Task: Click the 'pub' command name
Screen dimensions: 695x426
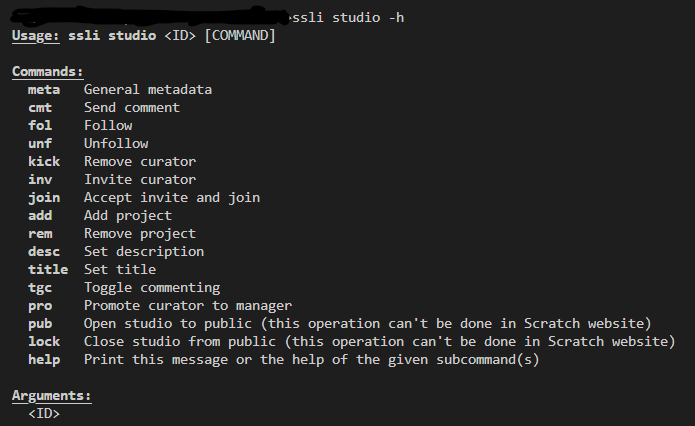Action: pos(40,324)
